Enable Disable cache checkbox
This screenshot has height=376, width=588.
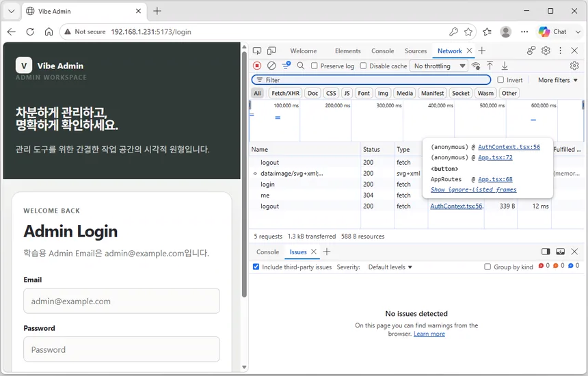click(363, 66)
